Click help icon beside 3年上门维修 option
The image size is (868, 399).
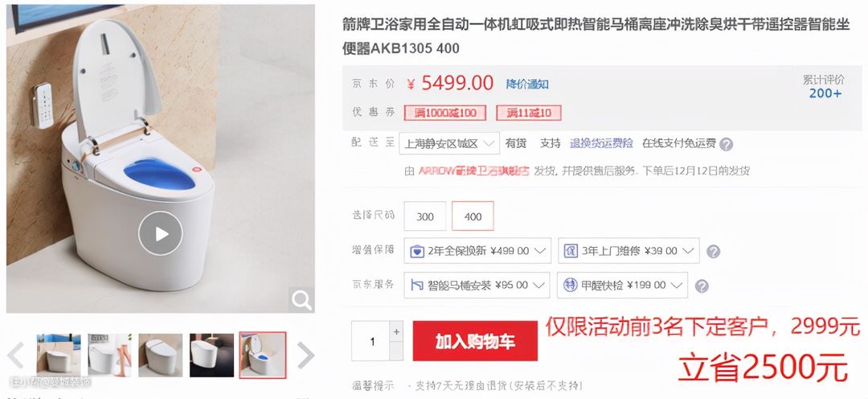coord(714,252)
